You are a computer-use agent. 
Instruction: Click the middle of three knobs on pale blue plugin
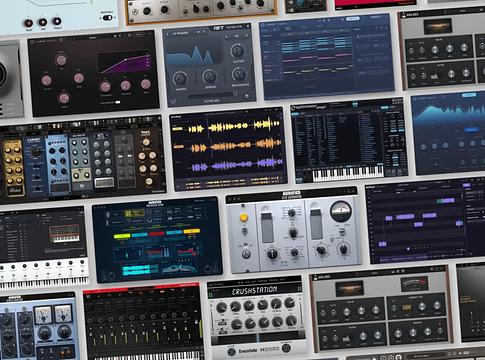coord(43,22)
